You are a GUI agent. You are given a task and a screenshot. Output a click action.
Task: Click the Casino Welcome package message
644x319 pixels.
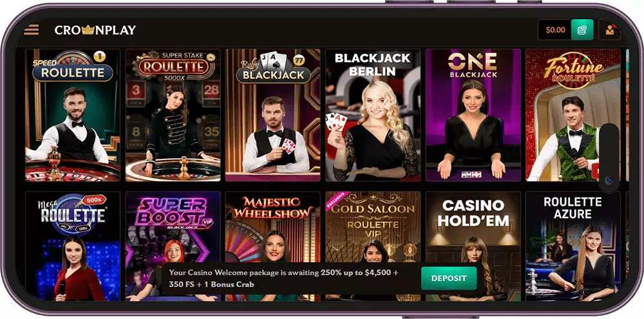[x=283, y=278]
